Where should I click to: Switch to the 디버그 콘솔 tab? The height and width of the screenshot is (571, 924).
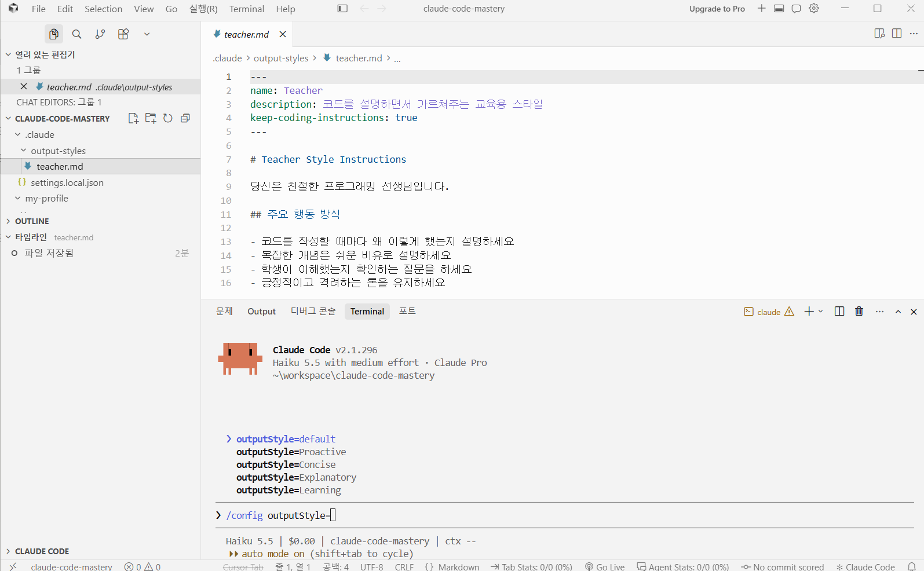pos(313,311)
